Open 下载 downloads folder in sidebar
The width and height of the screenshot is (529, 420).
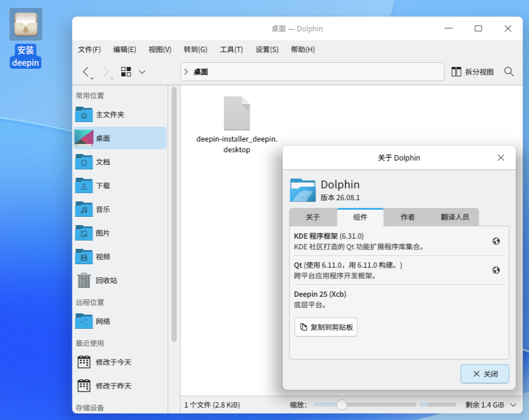(x=120, y=186)
